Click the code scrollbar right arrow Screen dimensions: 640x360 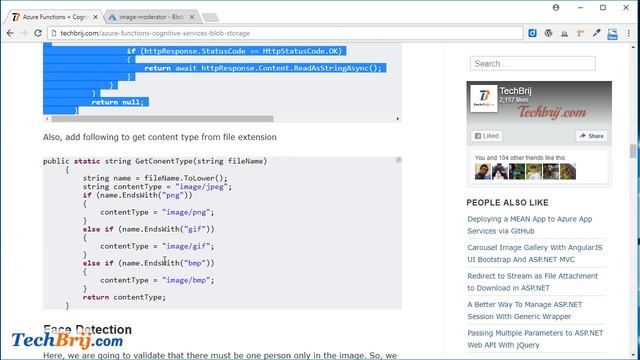(398, 119)
